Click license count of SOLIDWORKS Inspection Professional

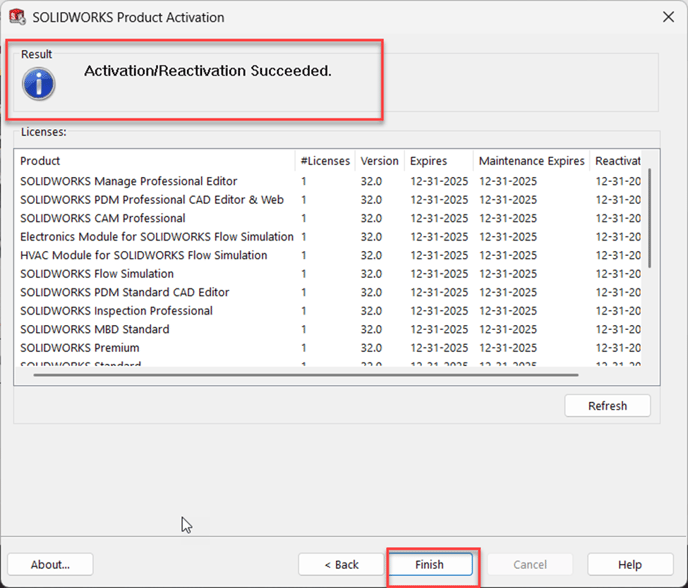click(x=304, y=311)
